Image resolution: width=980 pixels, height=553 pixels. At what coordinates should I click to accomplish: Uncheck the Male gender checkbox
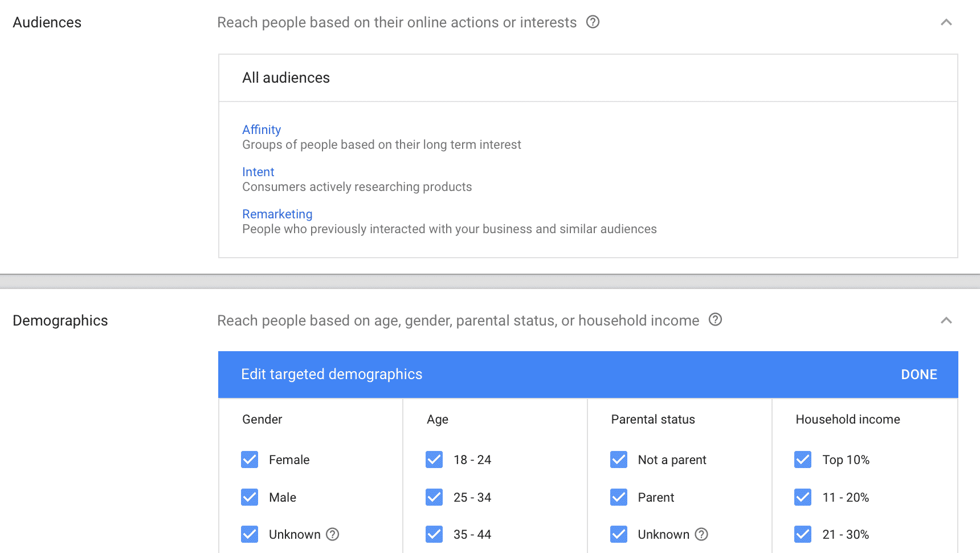point(250,497)
